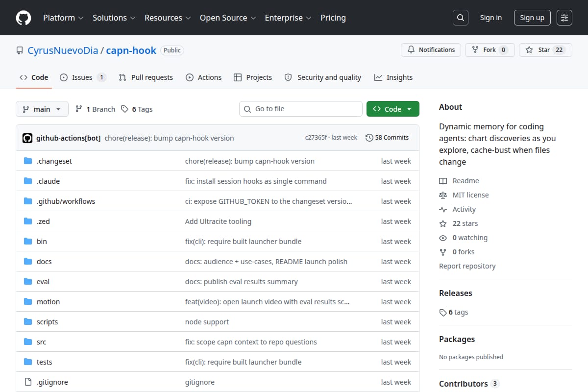Click the book icon beside Readme
Screen dimensions: 588x392
(443, 181)
